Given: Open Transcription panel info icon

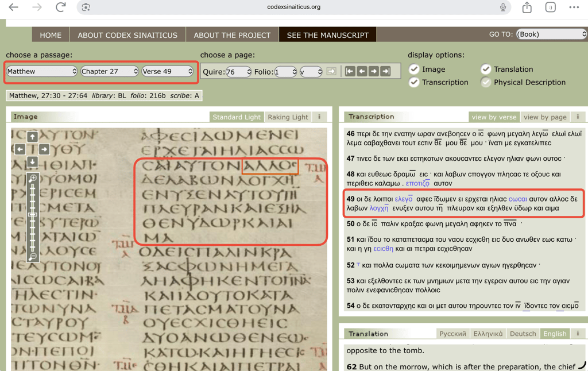Looking at the screenshot, I should [578, 117].
